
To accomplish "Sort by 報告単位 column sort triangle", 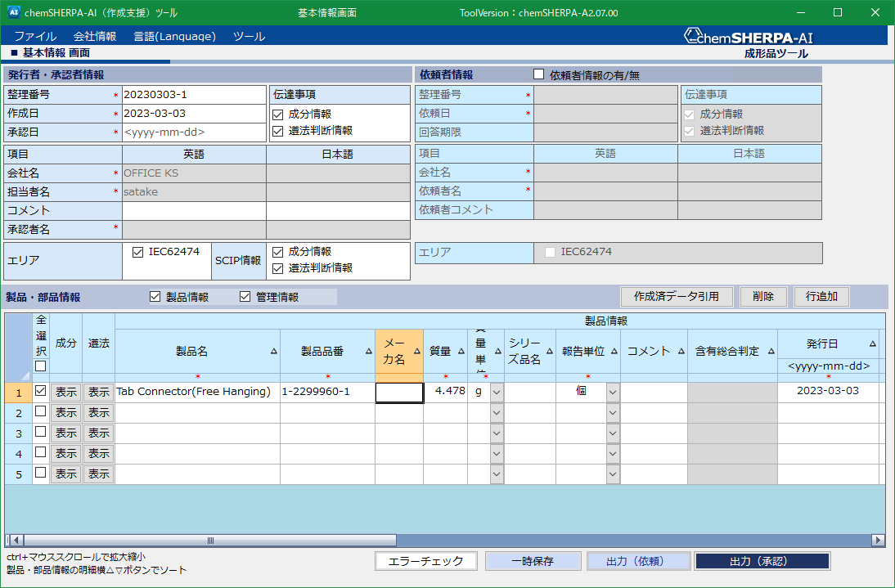I will [613, 352].
